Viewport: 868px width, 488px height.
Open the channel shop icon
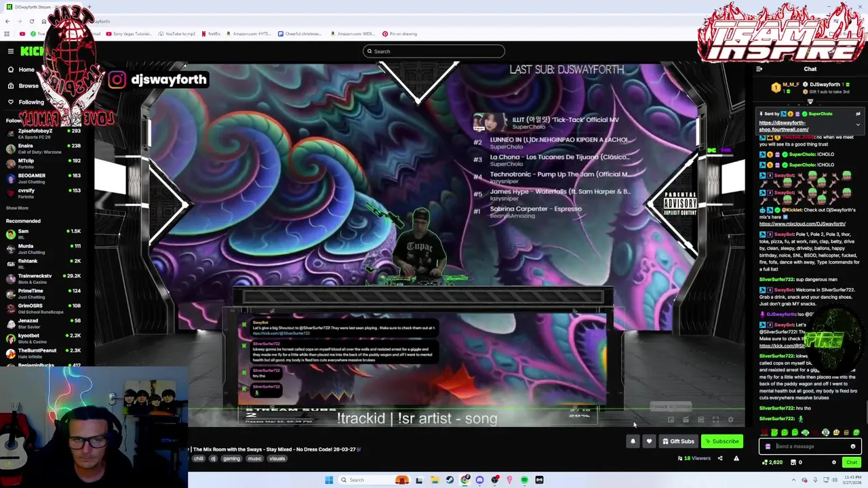795,462
